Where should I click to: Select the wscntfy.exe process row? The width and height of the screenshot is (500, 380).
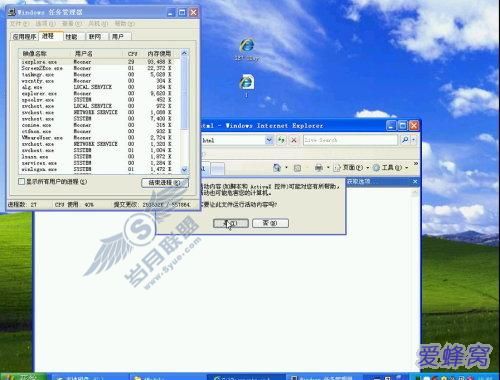coord(100,81)
